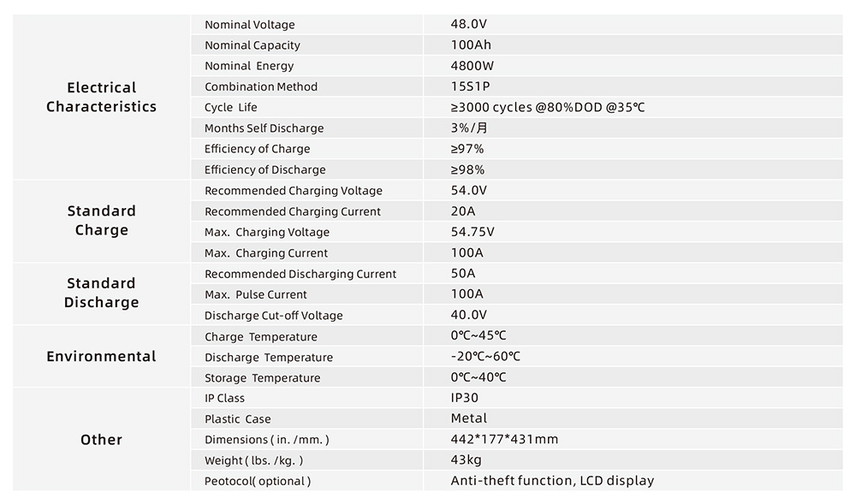Click the Electrical Characteristics section heading

[x=102, y=97]
